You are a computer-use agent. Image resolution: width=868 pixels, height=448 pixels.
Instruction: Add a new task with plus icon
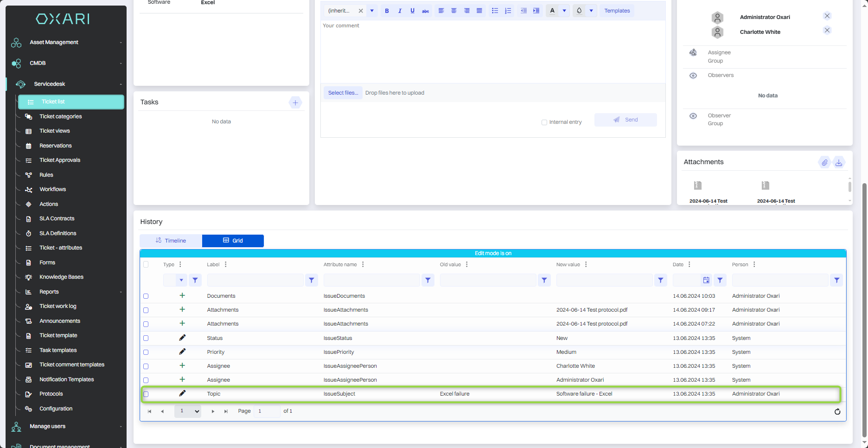(x=295, y=102)
